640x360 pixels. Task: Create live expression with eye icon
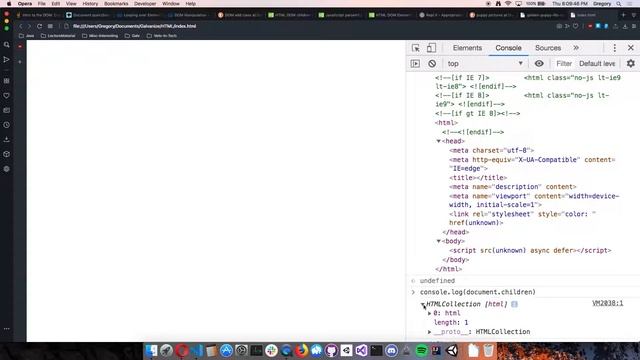click(x=539, y=64)
